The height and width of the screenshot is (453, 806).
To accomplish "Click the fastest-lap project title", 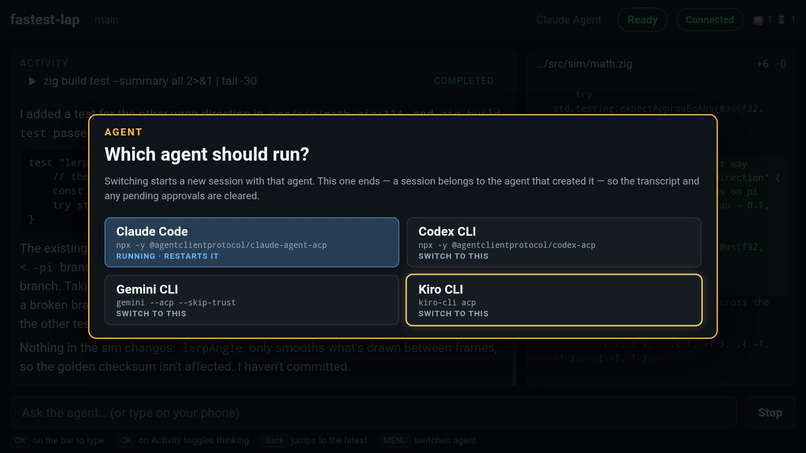I will tap(45, 20).
